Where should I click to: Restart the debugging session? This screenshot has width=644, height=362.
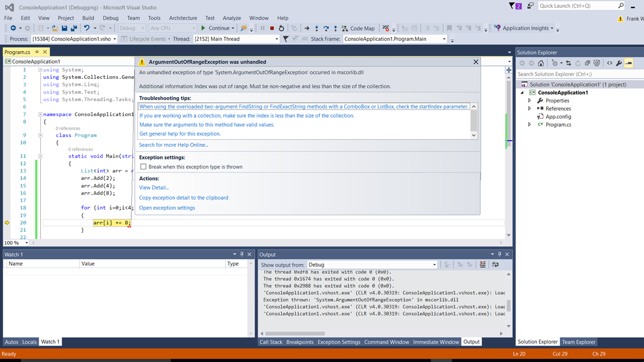coord(281,28)
